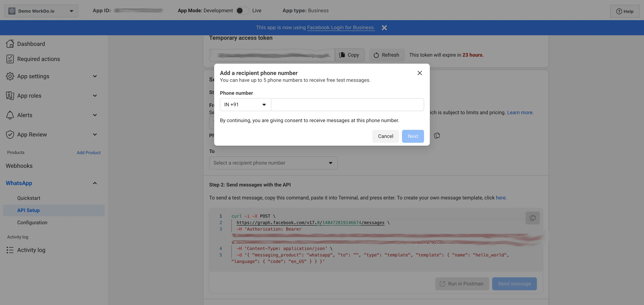
Task: Click the Add Product link
Action: [x=89, y=153]
